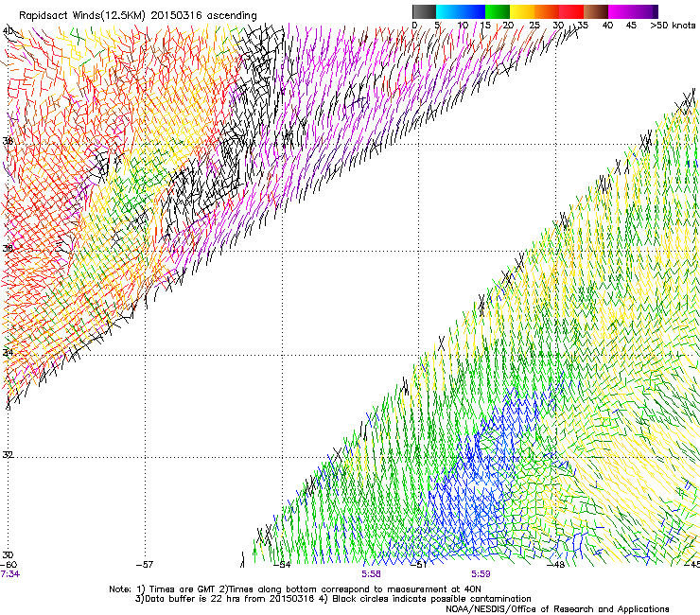Screen dimensions: 700x615
Task: Click the '38' latitude axis label
Action: (x=8, y=141)
